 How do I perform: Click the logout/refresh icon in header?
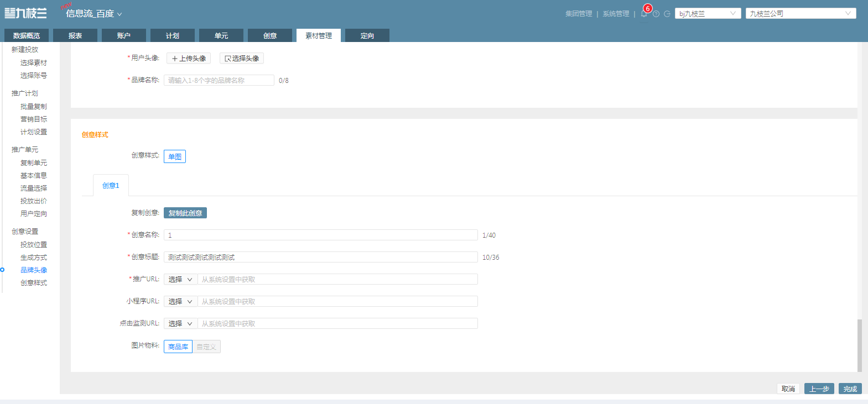click(667, 14)
